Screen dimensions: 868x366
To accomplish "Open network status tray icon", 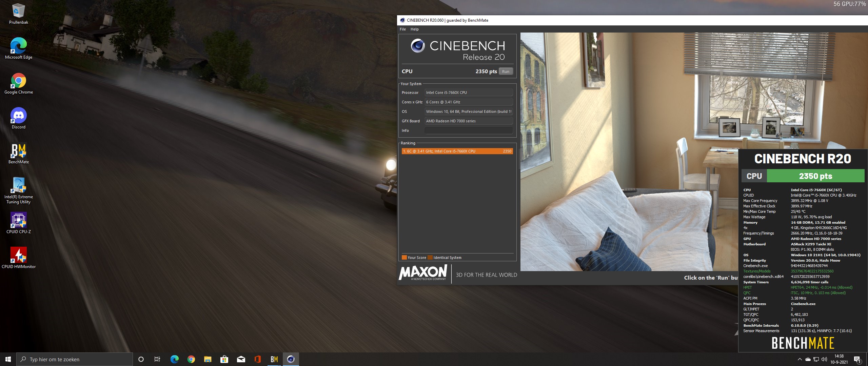I will pos(816,359).
